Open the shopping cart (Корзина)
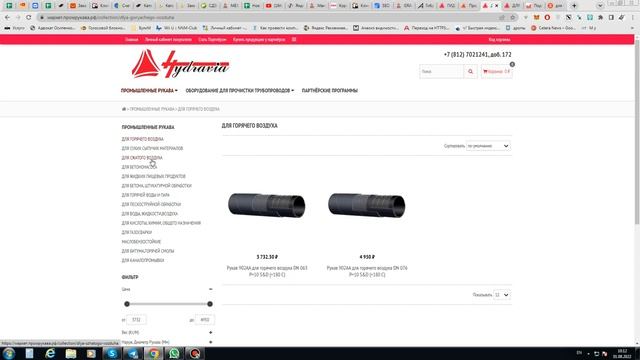This screenshot has height=360, width=640. pos(496,71)
